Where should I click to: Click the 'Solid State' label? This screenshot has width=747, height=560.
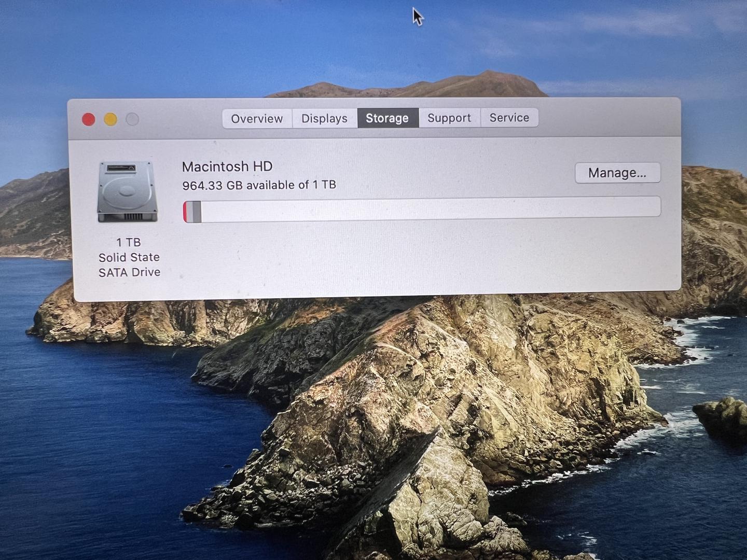[x=129, y=257]
